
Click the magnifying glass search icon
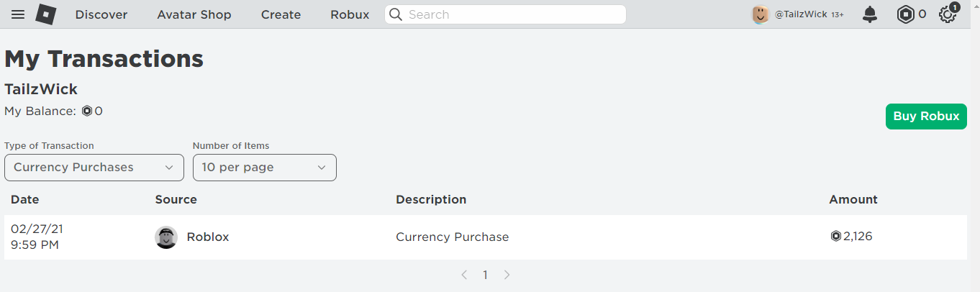pyautogui.click(x=395, y=14)
